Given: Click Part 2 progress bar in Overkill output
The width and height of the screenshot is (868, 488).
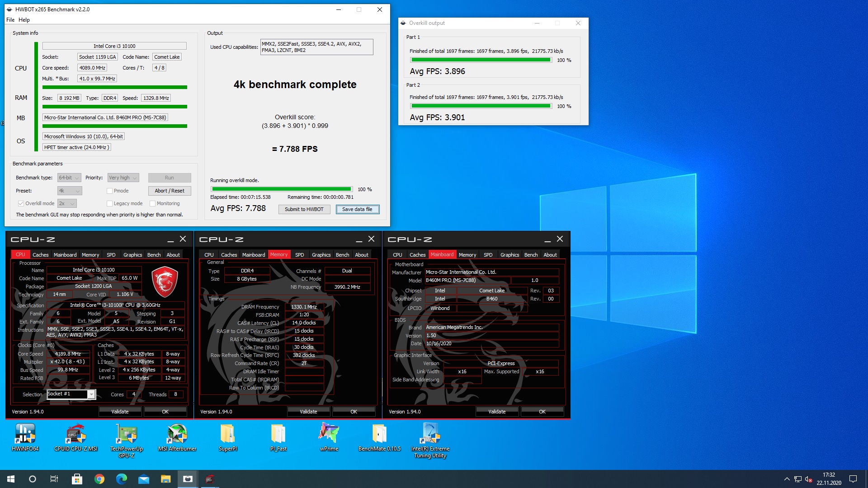Looking at the screenshot, I should 481,106.
